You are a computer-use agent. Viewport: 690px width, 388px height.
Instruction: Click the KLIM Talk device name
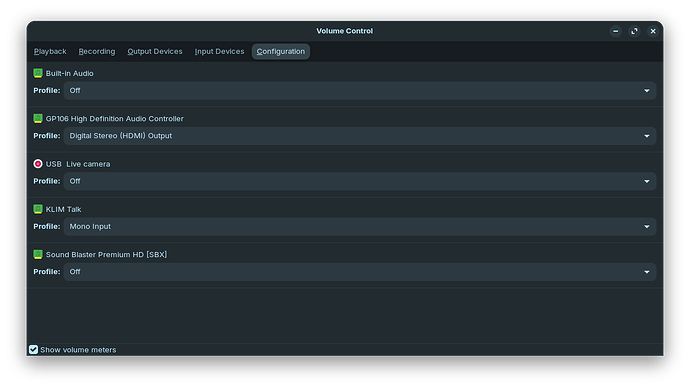tap(63, 209)
